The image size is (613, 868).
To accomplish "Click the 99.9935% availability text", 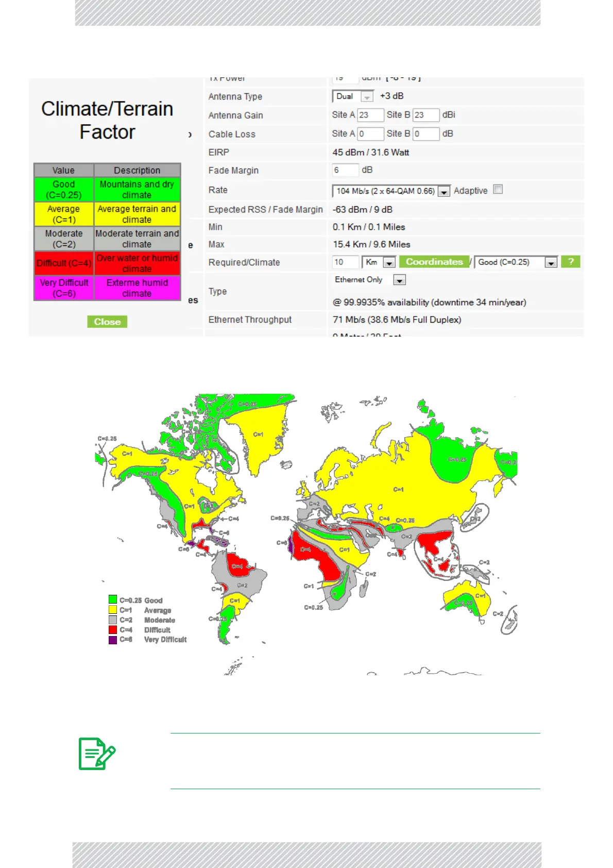I will point(430,303).
